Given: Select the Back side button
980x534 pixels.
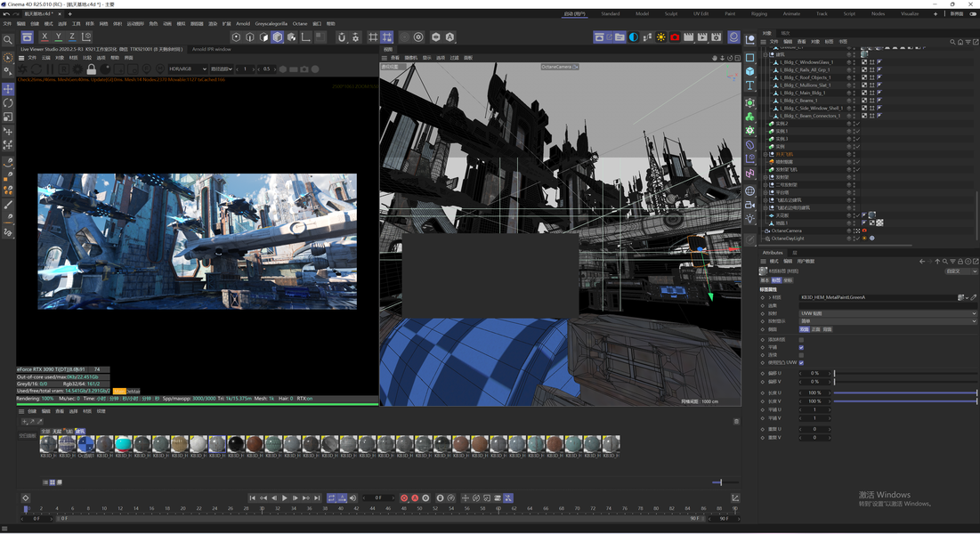Looking at the screenshot, I should (827, 329).
